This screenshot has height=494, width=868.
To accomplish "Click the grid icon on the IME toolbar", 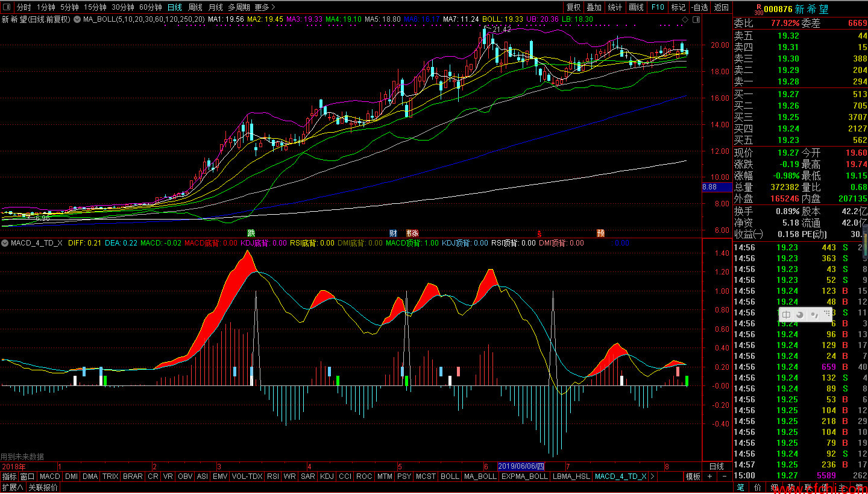I will 826,314.
